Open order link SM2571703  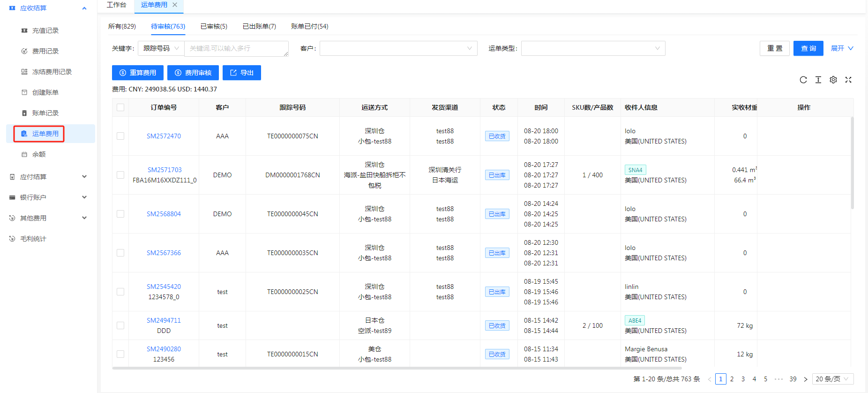click(165, 170)
